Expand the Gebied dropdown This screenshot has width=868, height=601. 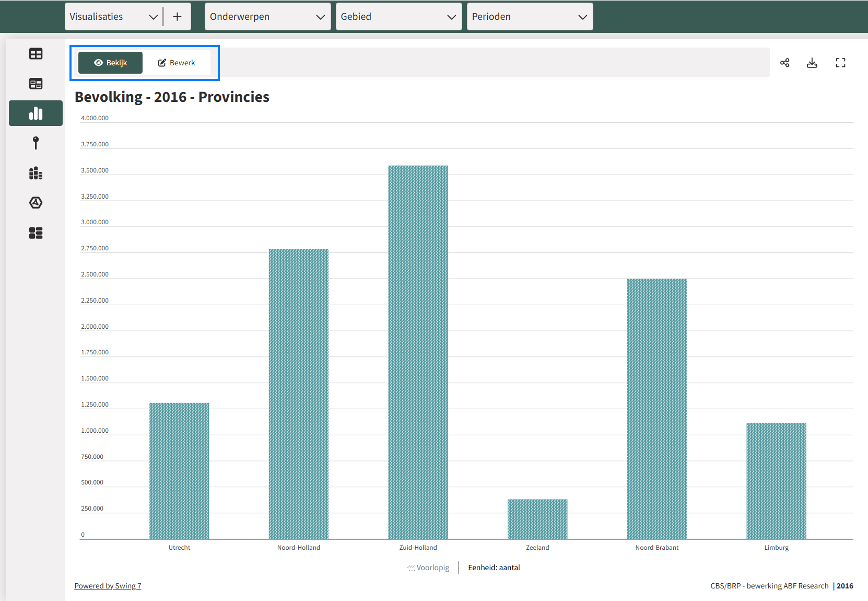pos(398,17)
